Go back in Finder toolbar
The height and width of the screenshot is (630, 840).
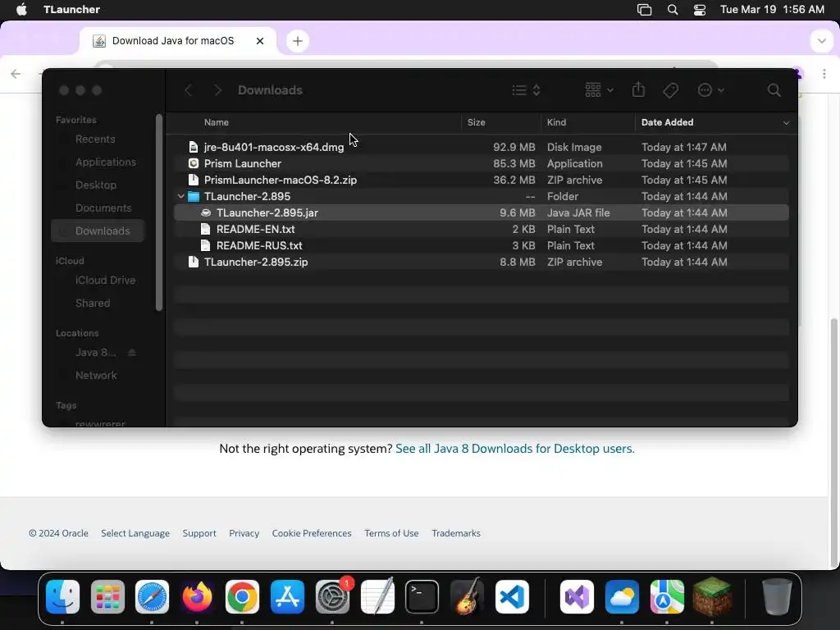(x=188, y=90)
